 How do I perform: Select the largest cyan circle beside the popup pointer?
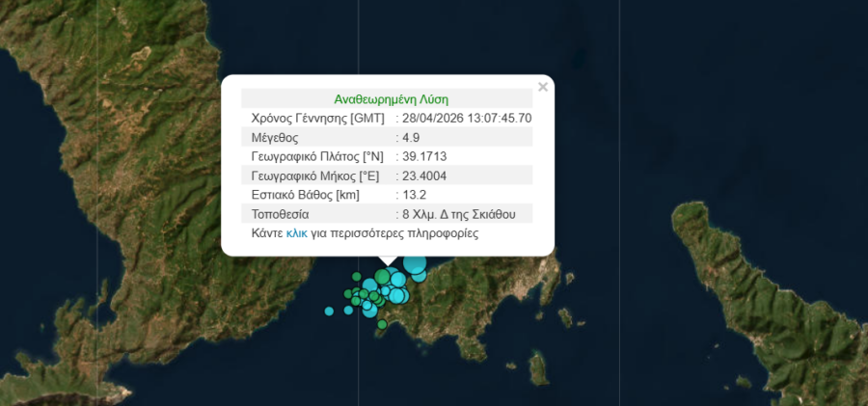click(x=415, y=264)
